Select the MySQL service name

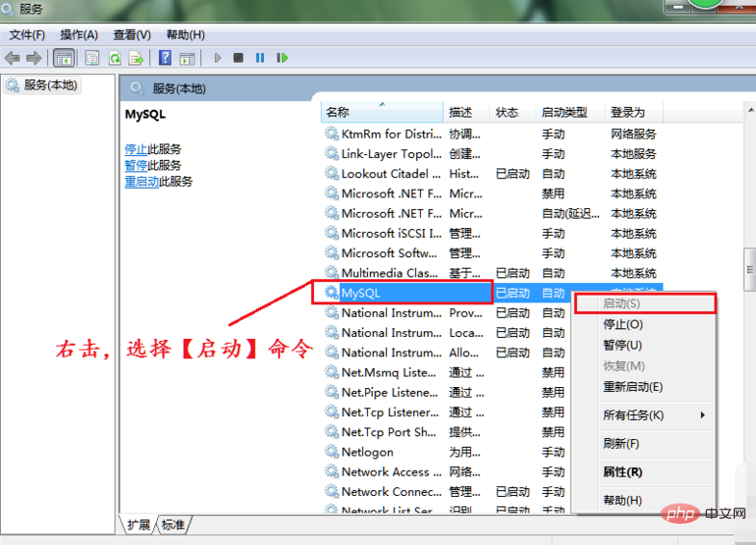(360, 293)
